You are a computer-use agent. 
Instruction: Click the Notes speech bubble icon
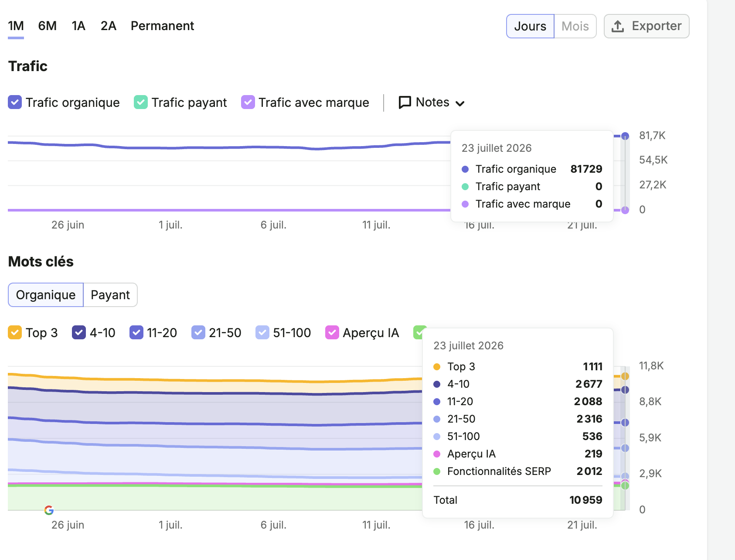[405, 102]
